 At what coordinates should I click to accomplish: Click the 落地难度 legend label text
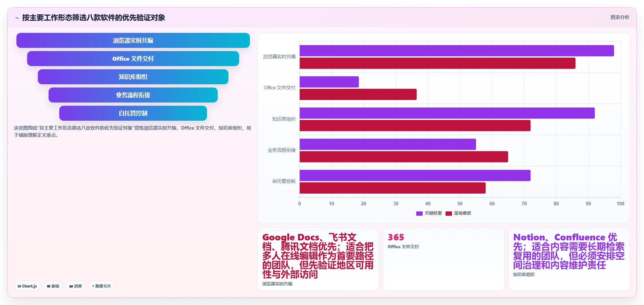[x=462, y=213]
